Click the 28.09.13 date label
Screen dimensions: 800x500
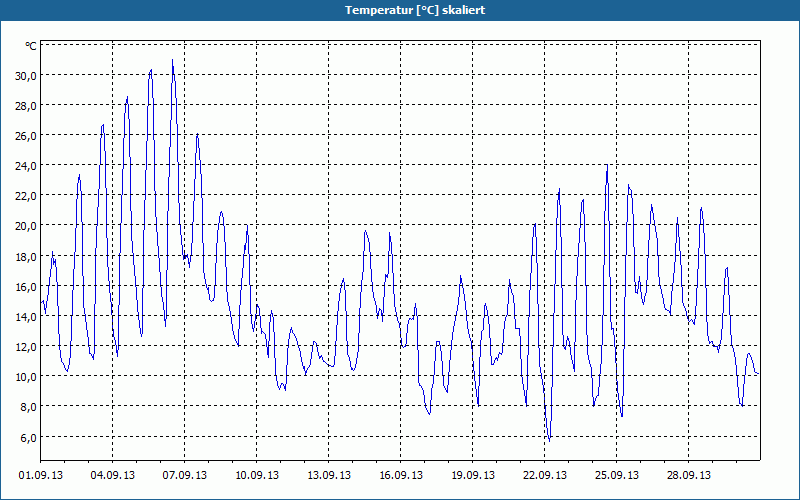688,476
